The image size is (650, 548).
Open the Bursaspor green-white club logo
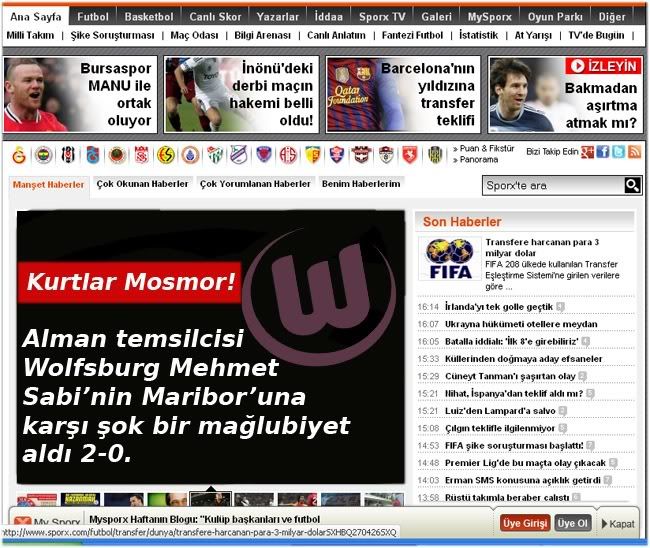coord(215,155)
